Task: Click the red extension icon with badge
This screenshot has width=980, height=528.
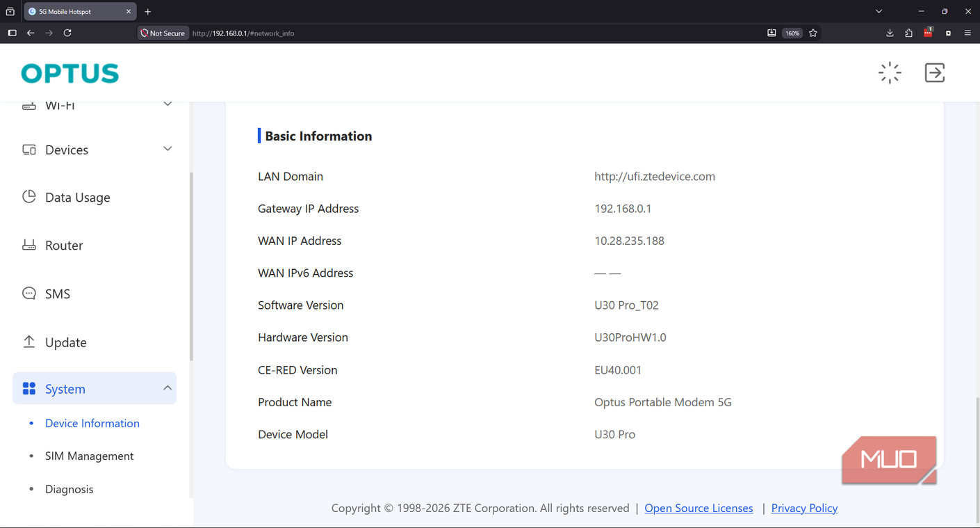Action: (928, 33)
